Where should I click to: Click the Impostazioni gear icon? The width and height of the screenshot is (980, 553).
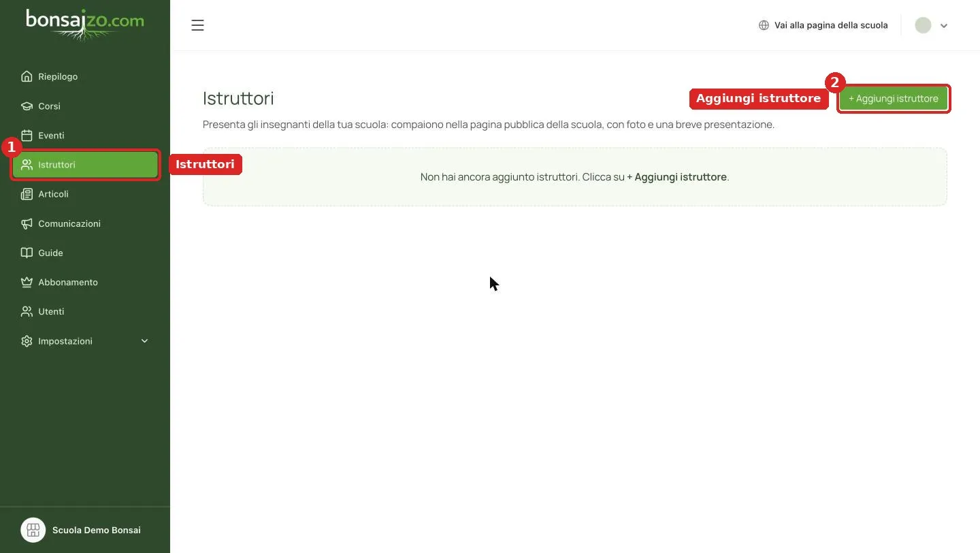pyautogui.click(x=27, y=341)
